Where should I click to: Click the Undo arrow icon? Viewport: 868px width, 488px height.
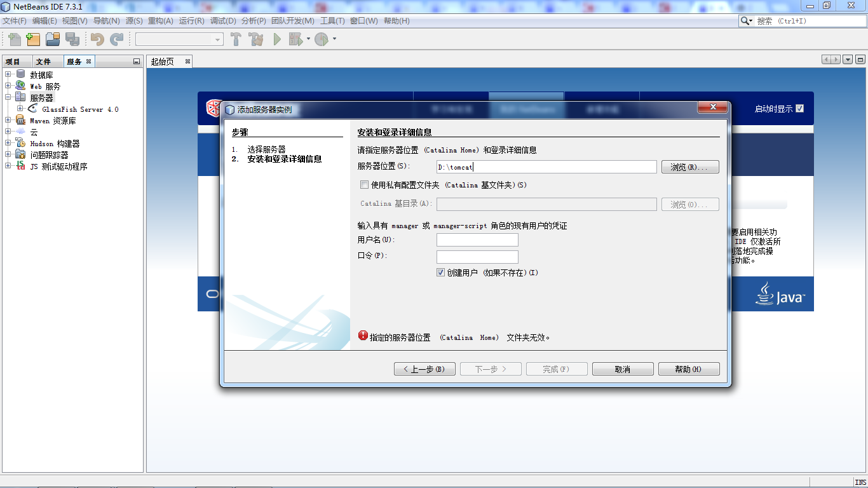(x=97, y=39)
